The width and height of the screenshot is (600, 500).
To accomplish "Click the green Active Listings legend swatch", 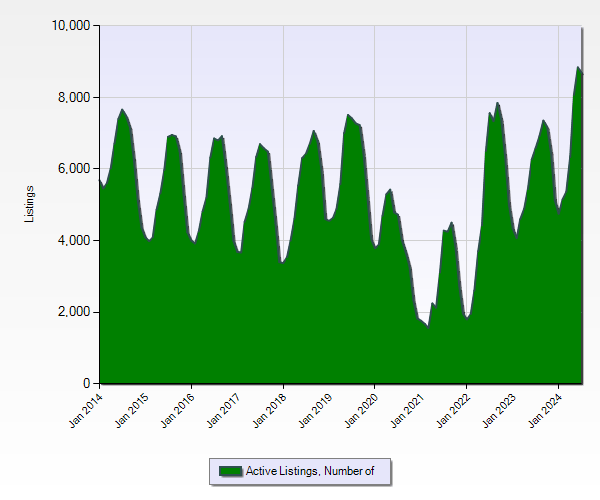I will pos(230,471).
